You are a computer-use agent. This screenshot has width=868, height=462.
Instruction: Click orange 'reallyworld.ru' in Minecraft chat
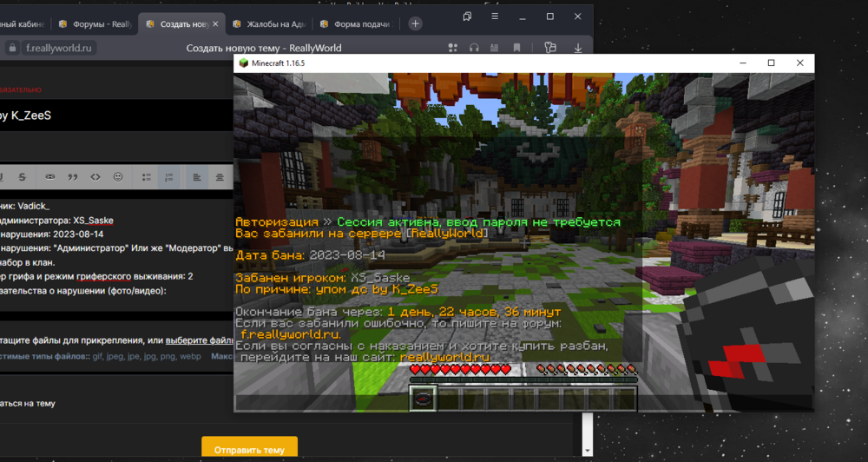[444, 357]
